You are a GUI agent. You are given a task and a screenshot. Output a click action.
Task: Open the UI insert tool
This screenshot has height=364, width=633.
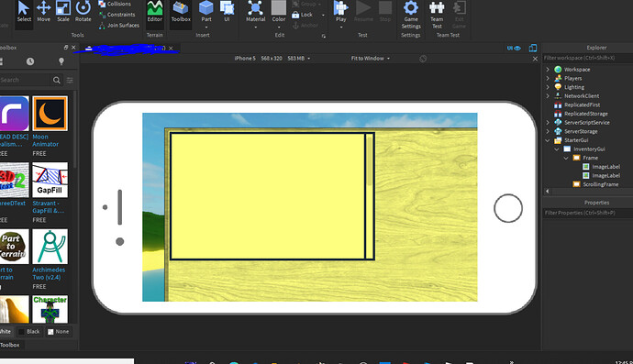click(x=227, y=11)
